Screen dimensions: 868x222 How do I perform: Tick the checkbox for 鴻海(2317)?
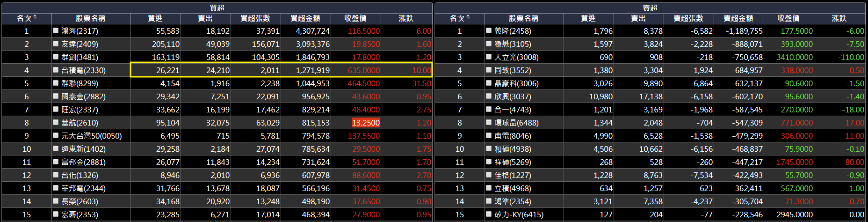click(x=56, y=30)
